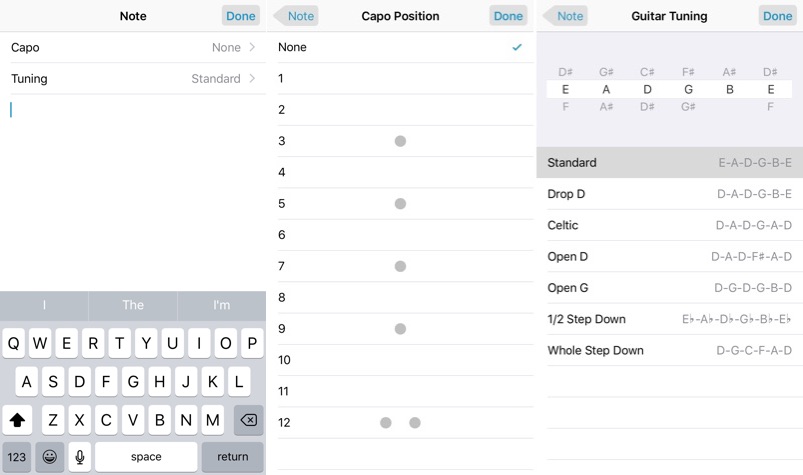Select the Open G tuning
Image resolution: width=803 pixels, height=475 pixels.
click(x=669, y=288)
